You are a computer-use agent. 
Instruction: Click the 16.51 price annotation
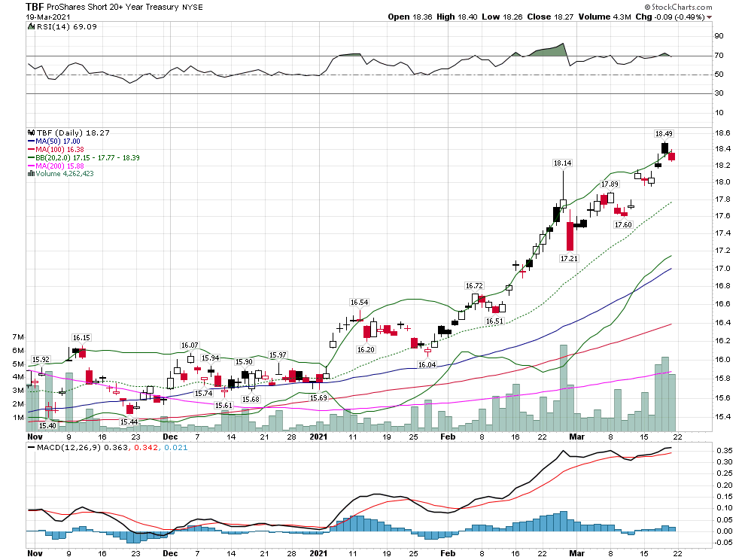(494, 321)
